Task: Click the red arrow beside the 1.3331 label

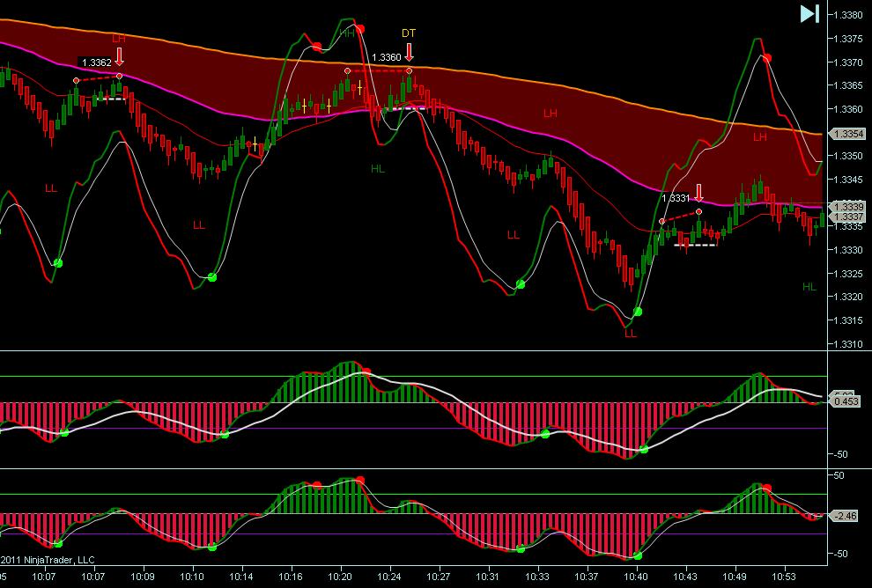Action: coord(699,194)
